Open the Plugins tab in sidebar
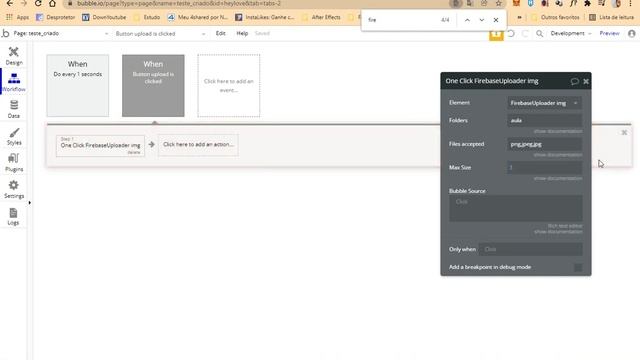The height and width of the screenshot is (360, 640). point(13,162)
